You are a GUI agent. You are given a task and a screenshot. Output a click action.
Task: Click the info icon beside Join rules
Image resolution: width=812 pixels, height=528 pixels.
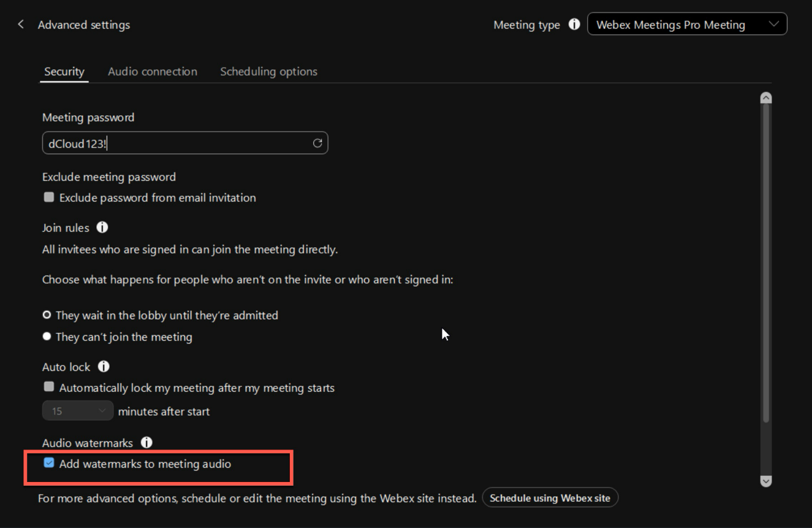(102, 228)
